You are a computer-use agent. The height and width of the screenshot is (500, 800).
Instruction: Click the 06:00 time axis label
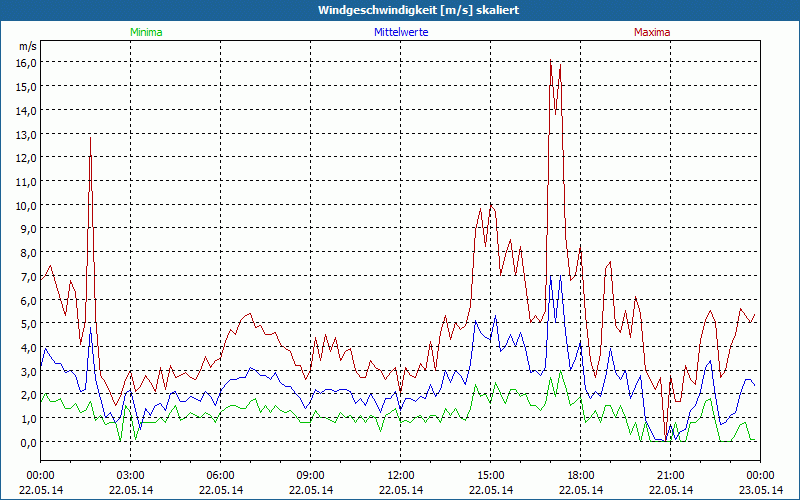click(220, 476)
